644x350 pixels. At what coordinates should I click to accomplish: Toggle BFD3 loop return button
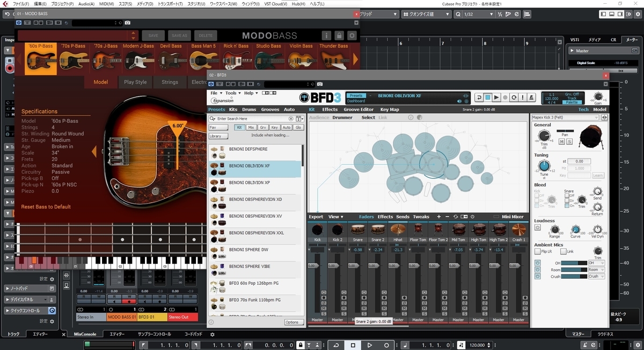coord(479,98)
